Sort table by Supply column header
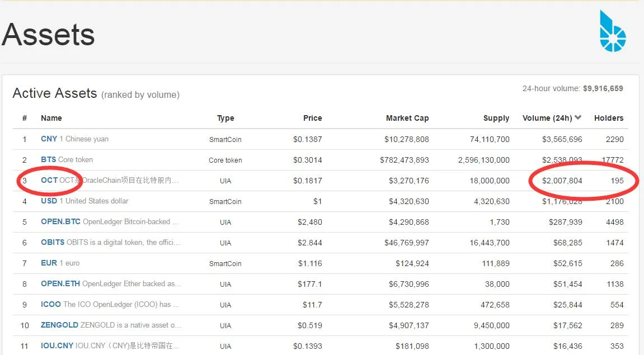 tap(496, 118)
